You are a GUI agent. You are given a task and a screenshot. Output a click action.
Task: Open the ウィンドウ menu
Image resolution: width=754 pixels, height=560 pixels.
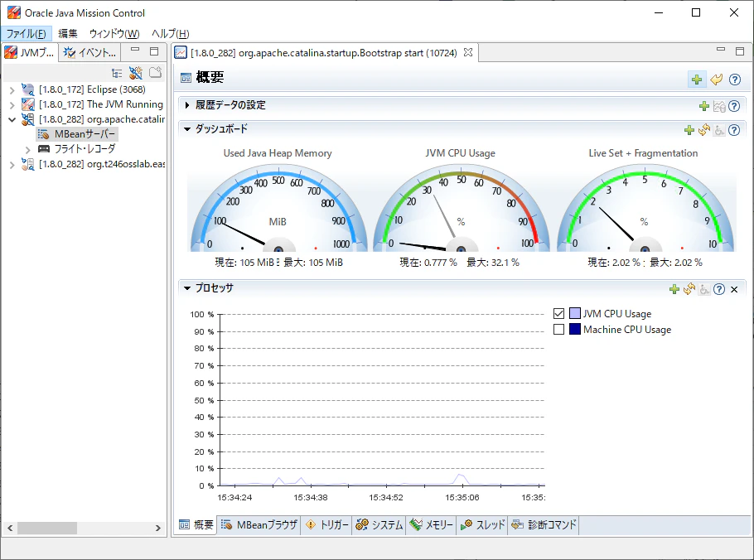click(x=114, y=34)
